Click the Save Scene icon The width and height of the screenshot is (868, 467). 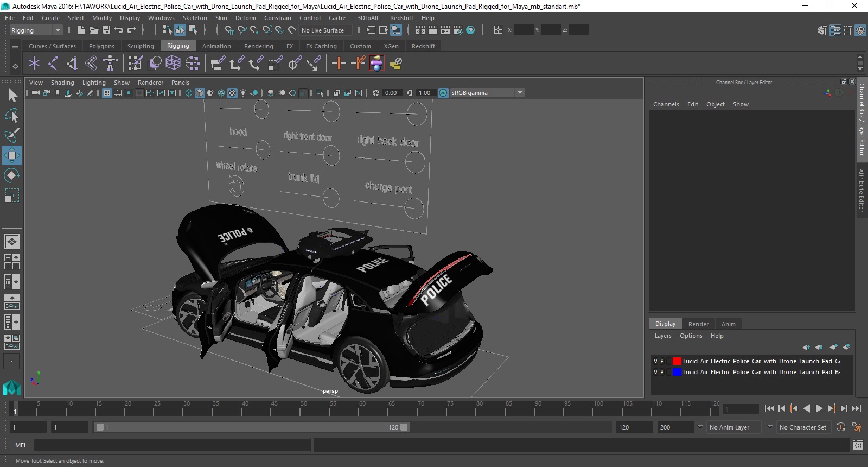106,30
